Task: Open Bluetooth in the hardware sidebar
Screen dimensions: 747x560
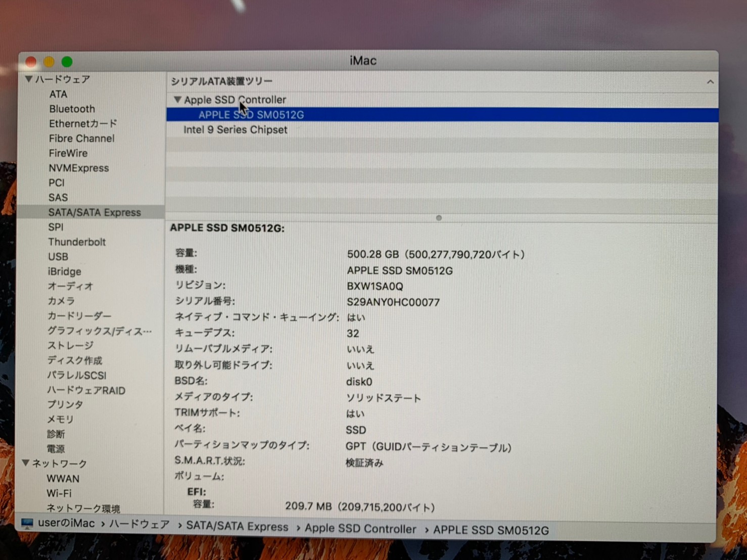Action: pyautogui.click(x=72, y=109)
